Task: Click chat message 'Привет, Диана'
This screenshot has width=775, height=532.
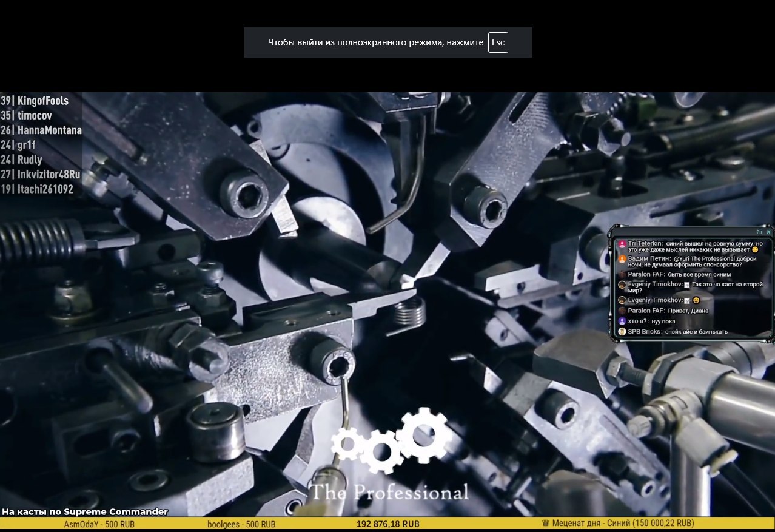Action: pyautogui.click(x=688, y=311)
